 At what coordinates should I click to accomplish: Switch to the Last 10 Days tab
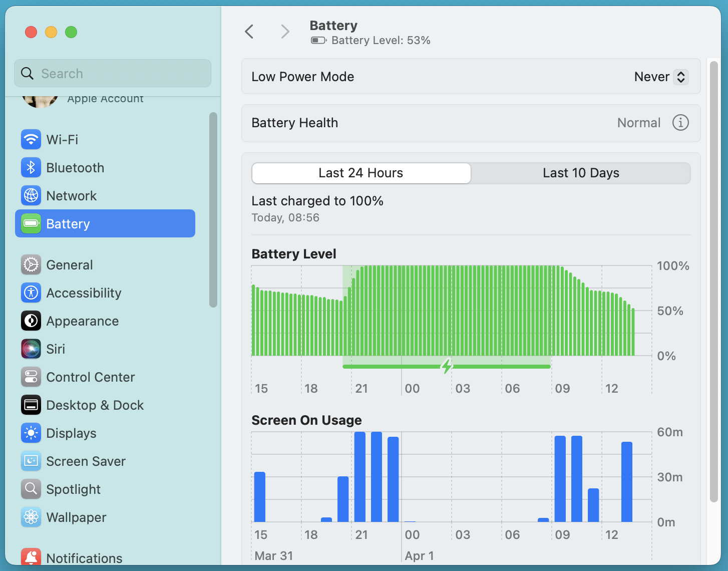pyautogui.click(x=581, y=173)
